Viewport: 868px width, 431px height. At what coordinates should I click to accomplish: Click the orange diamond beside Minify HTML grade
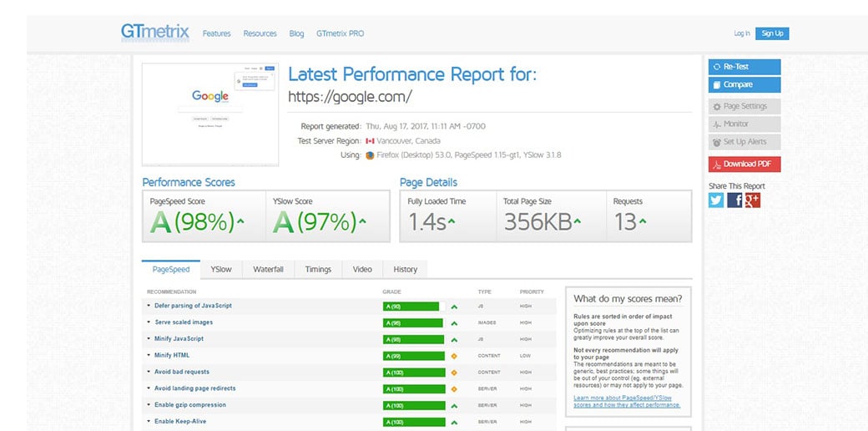click(x=454, y=356)
